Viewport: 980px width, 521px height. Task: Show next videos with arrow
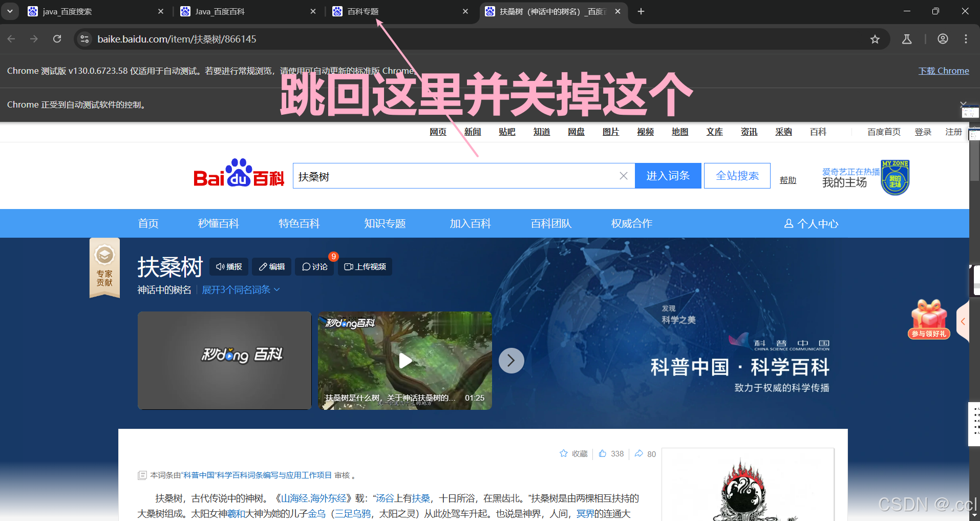(512, 361)
